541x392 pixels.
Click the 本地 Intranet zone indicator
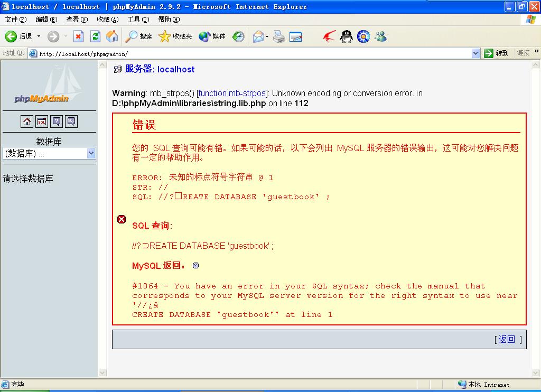[x=483, y=385]
